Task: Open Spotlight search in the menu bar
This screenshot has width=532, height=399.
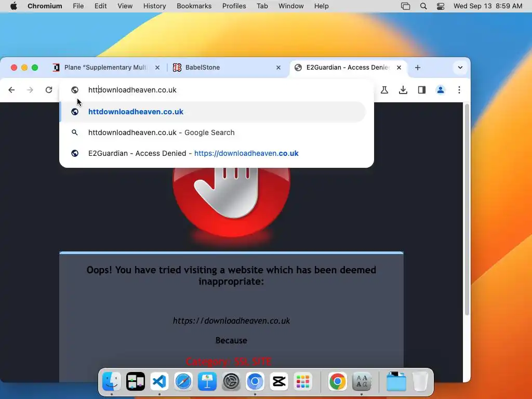Action: [423, 6]
